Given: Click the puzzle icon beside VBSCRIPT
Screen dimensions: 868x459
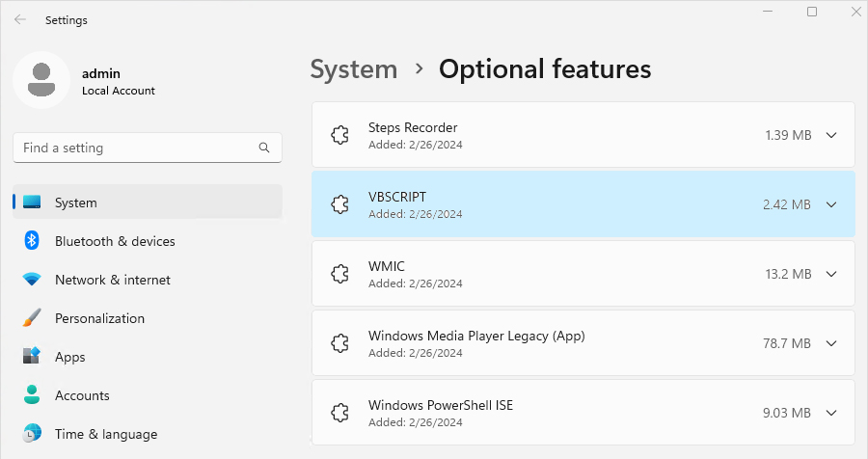Looking at the screenshot, I should click(x=339, y=204).
